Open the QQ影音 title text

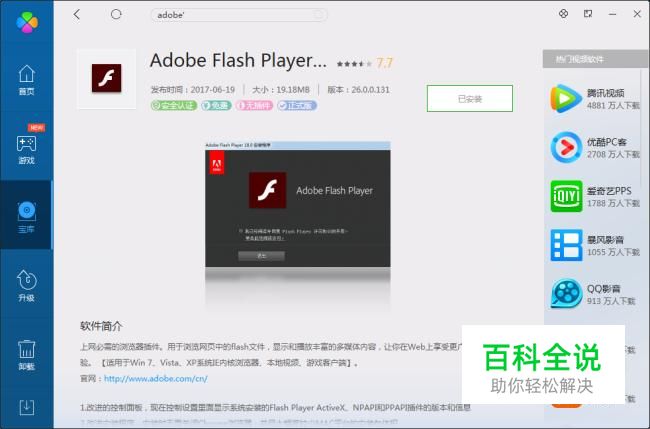(x=604, y=288)
